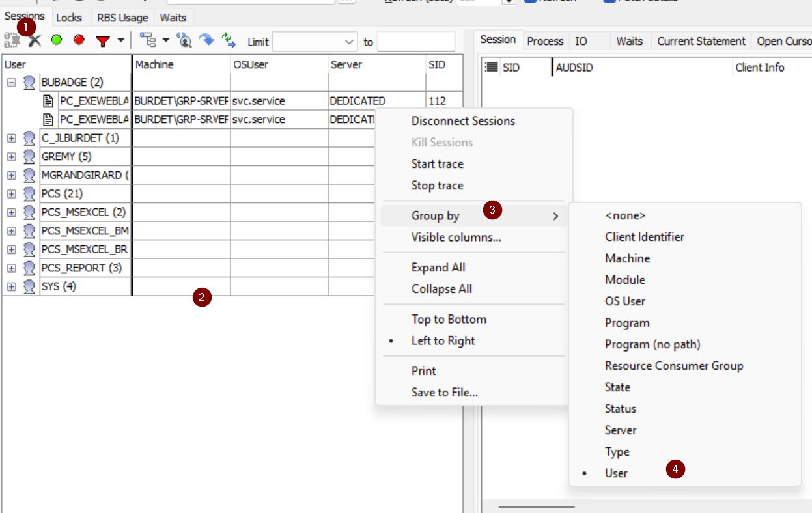Open the Process tab in the details pane
The image size is (812, 513).
545,41
